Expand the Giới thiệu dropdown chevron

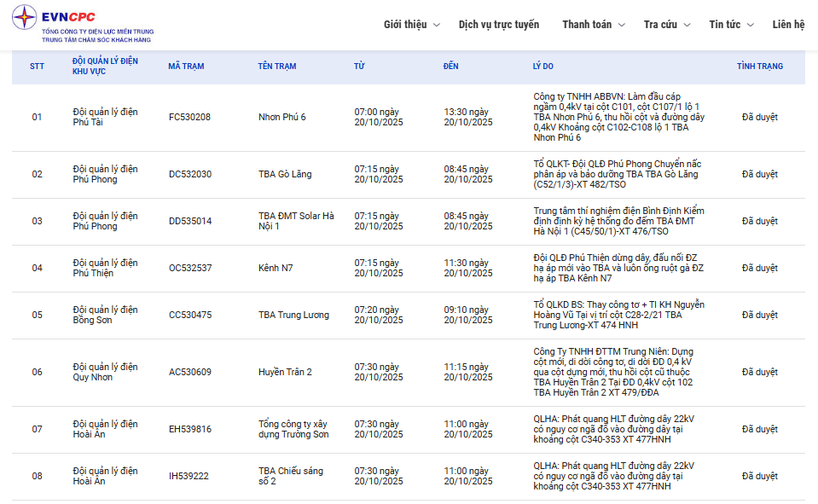click(437, 26)
